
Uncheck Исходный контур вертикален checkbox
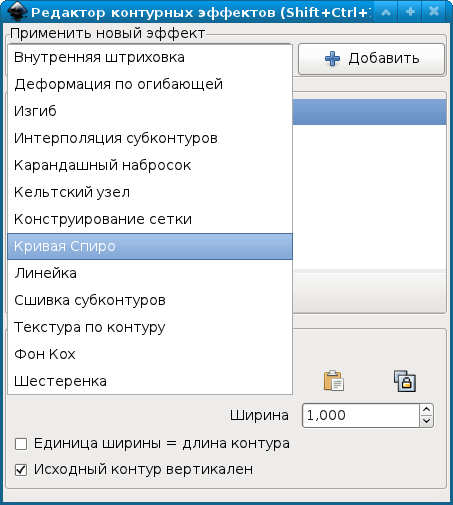(21, 470)
